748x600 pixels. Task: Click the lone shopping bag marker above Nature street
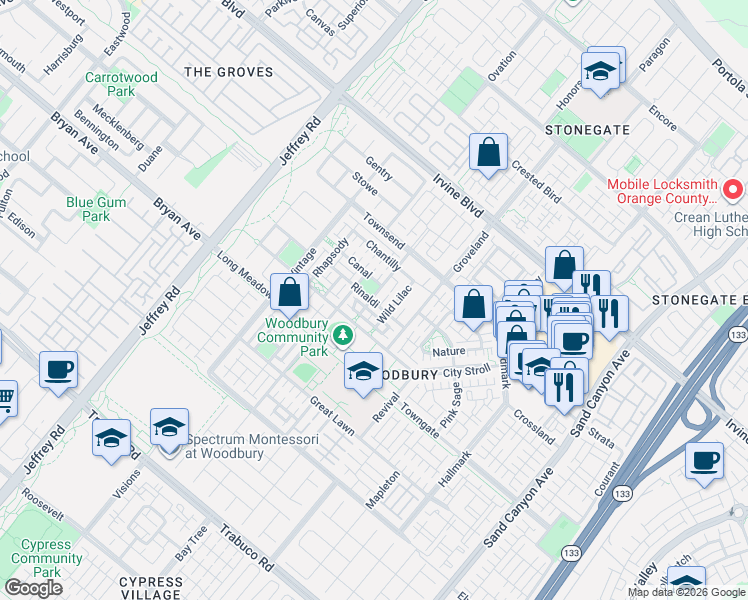point(473,305)
